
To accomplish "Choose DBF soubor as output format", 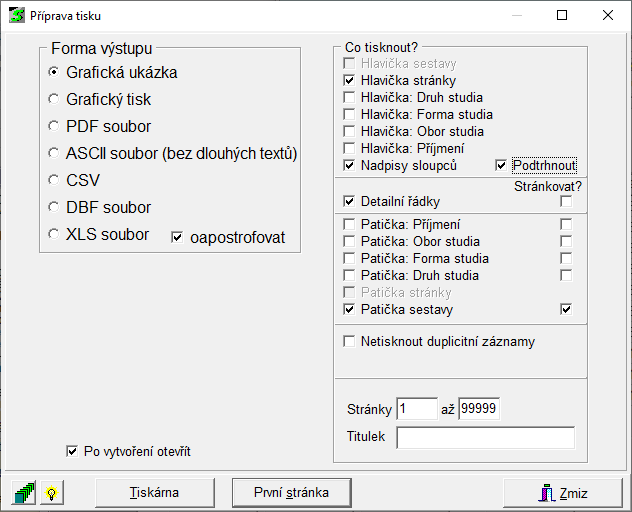I will coord(54,208).
